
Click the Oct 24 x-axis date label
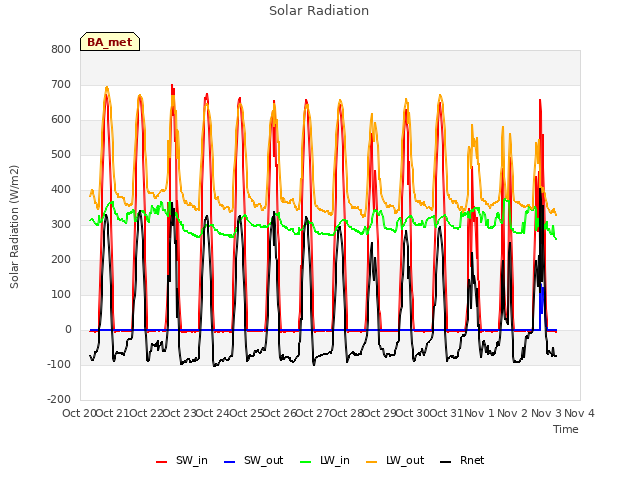(x=213, y=413)
